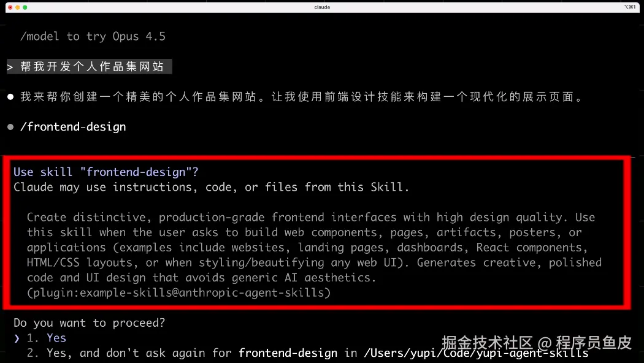
Task: Click the assistant reply in Chinese
Action: pyautogui.click(x=301, y=97)
